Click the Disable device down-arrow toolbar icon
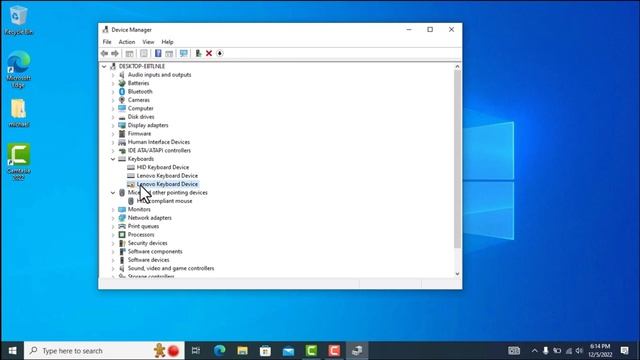Image resolution: width=640 pixels, height=360 pixels. 220,53
